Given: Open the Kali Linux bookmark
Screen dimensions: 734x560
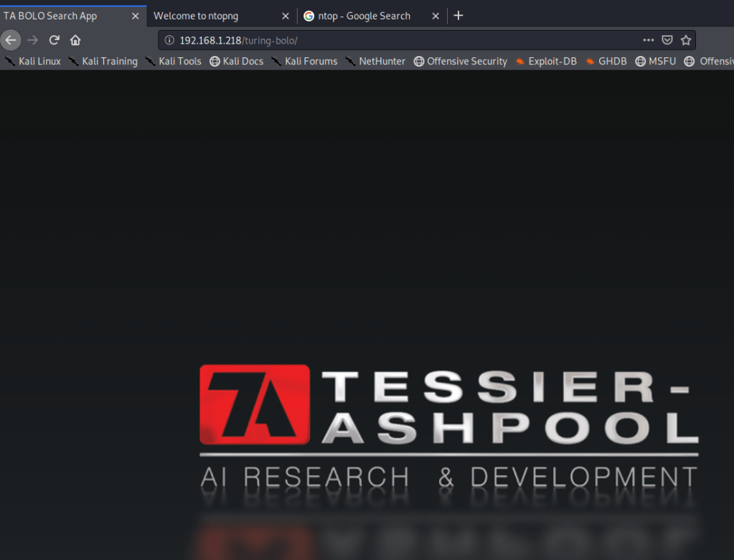Looking at the screenshot, I should click(x=33, y=62).
